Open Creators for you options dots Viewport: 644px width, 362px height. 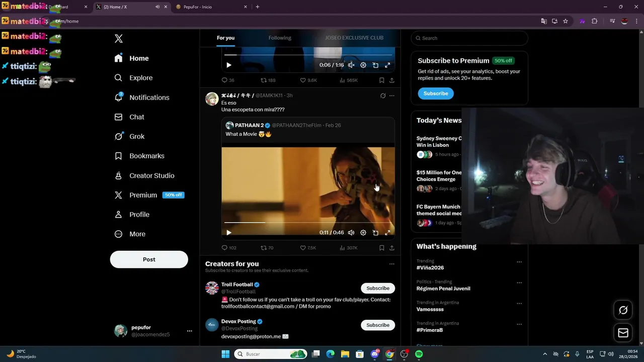[392, 264]
